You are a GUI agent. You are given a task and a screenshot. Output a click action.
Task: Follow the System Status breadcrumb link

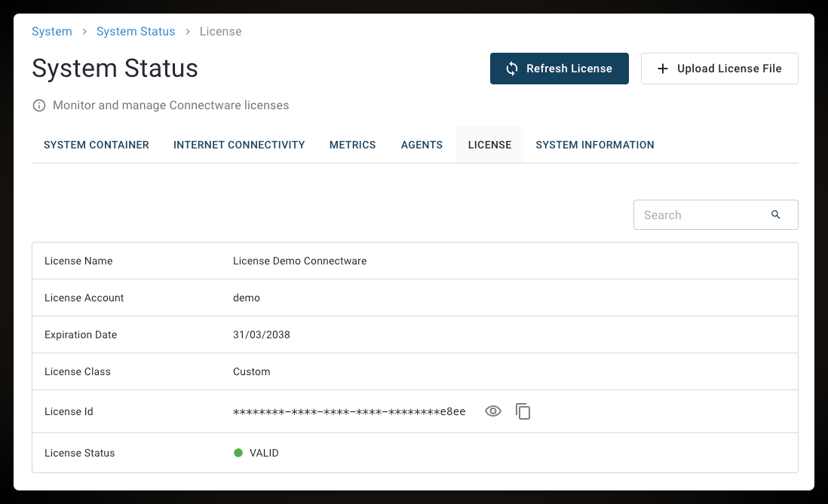pos(136,32)
